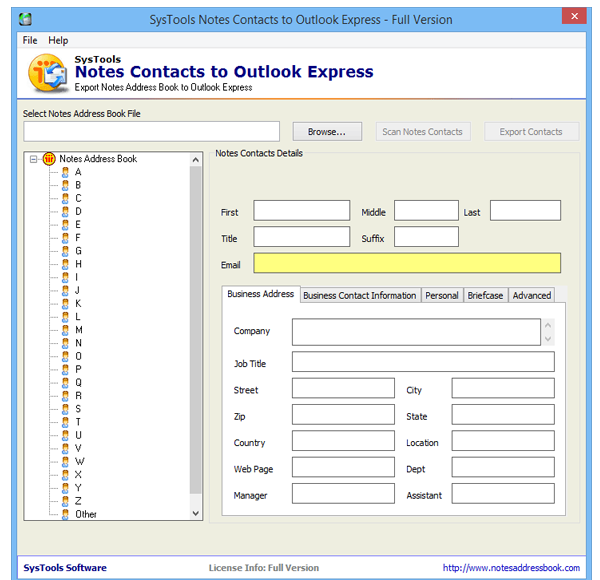This screenshot has width=600, height=580.
Task: Click the Browse... button
Action: [x=327, y=132]
